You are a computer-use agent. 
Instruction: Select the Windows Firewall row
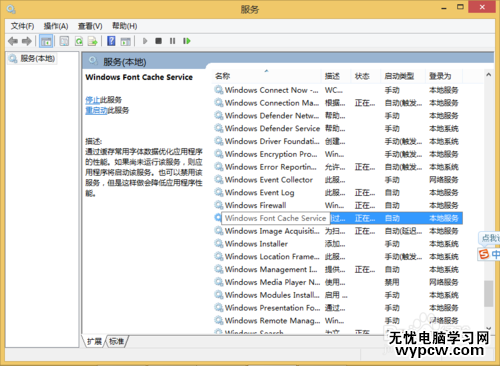(x=337, y=205)
